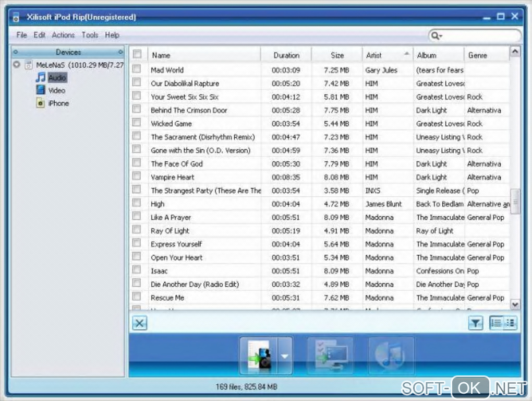
Task: Check the box for Vampire Heart
Action: pos(137,176)
